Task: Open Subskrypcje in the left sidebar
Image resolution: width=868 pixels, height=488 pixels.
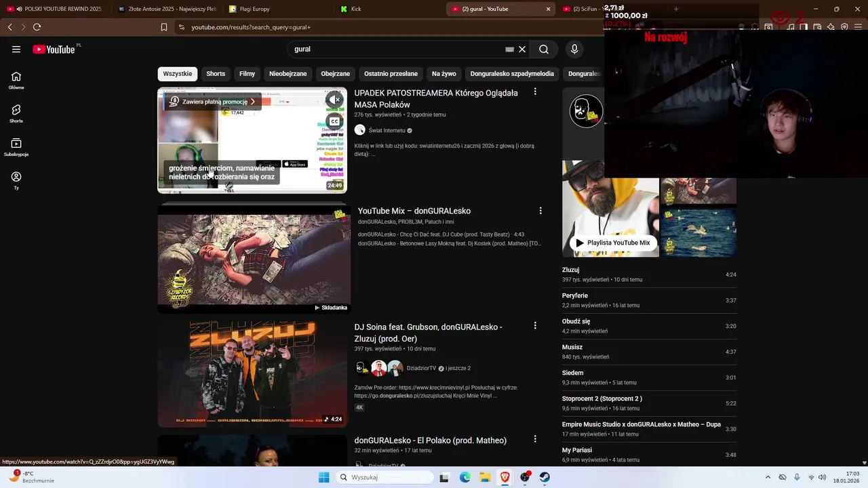Action: click(16, 147)
